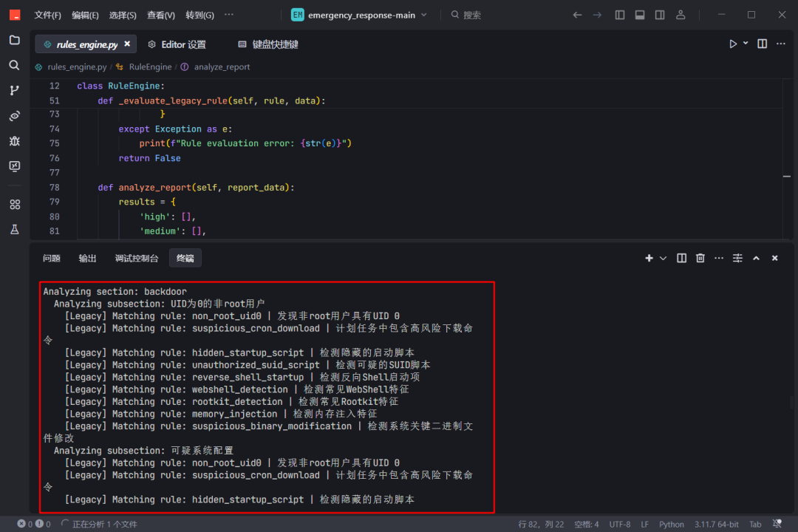Click the navigate back arrow
The image size is (798, 532).
click(577, 16)
